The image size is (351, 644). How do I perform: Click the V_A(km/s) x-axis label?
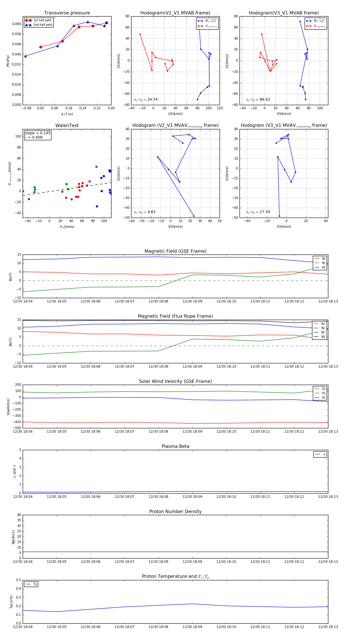[x=67, y=227]
